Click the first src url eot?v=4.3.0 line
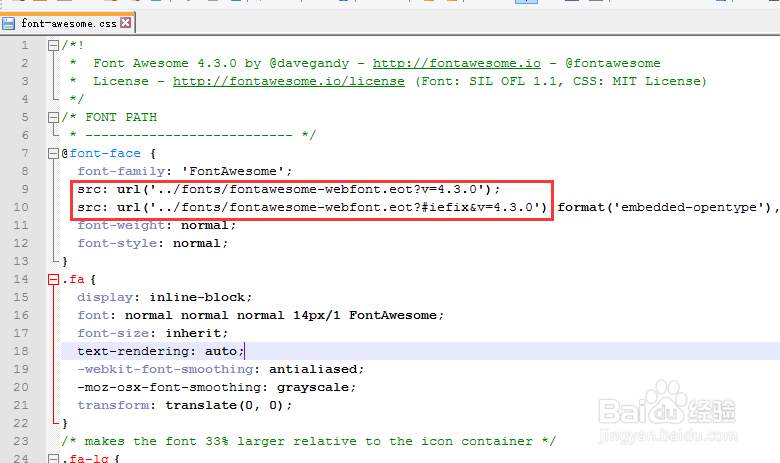The image size is (780, 463). 289,189
